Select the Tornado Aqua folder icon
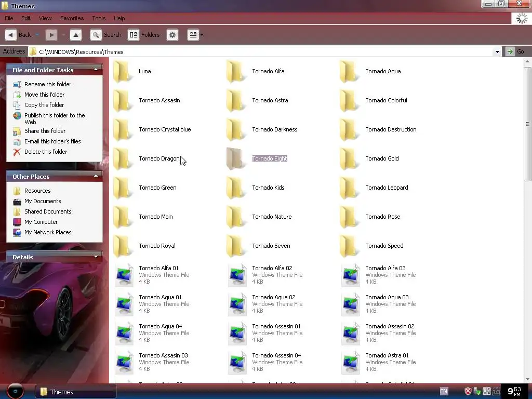The image size is (532, 399). (349, 71)
